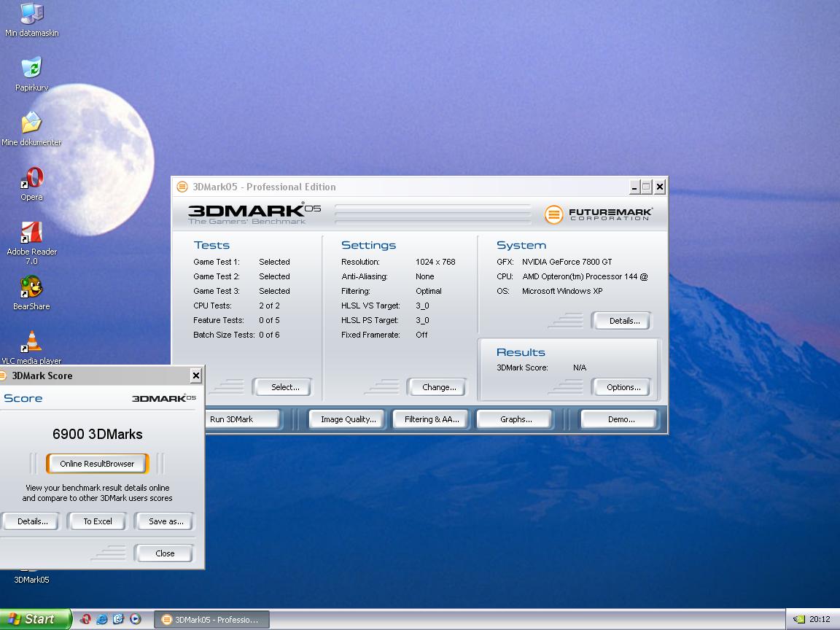Open the Image Quality... settings
This screenshot has height=630, width=840.
point(348,419)
